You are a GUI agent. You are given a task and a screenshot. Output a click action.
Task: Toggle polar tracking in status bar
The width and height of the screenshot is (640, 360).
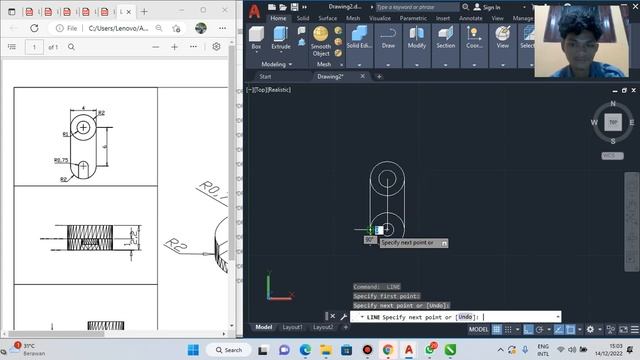pyautogui.click(x=540, y=329)
